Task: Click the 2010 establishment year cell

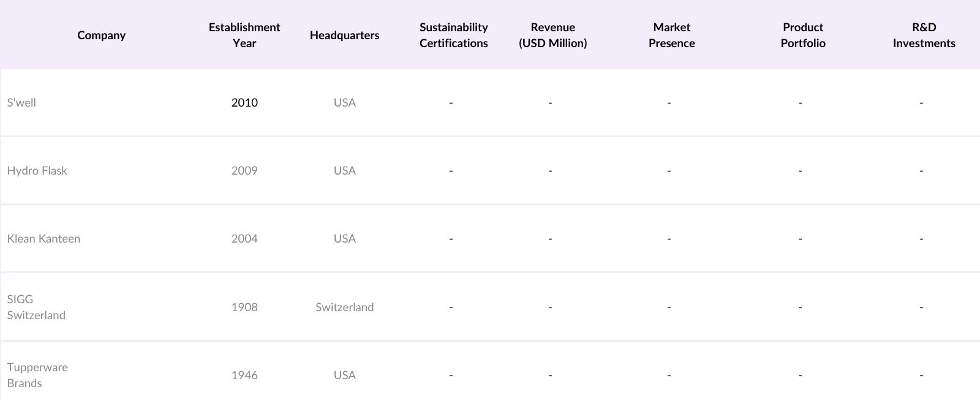Action: pyautogui.click(x=244, y=102)
